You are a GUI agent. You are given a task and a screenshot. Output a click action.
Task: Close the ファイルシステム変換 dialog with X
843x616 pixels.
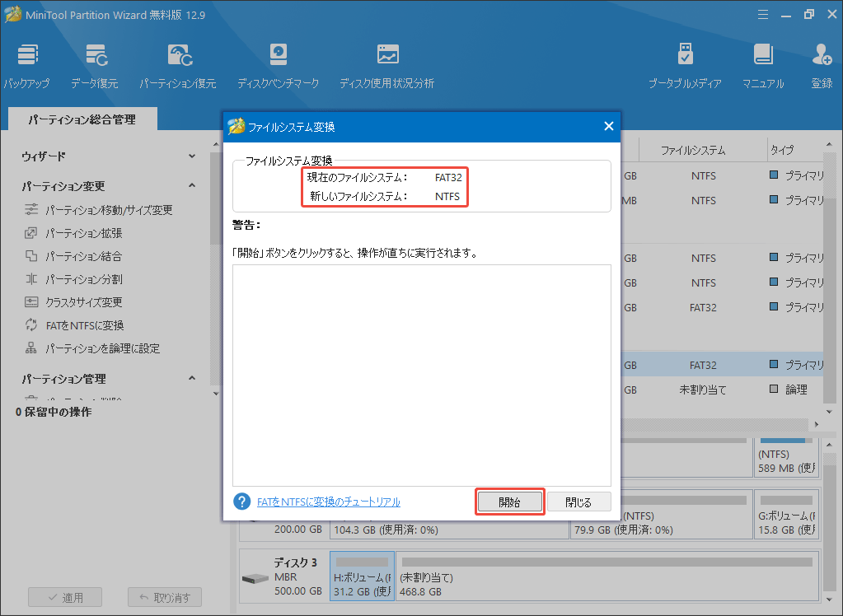[x=609, y=126]
